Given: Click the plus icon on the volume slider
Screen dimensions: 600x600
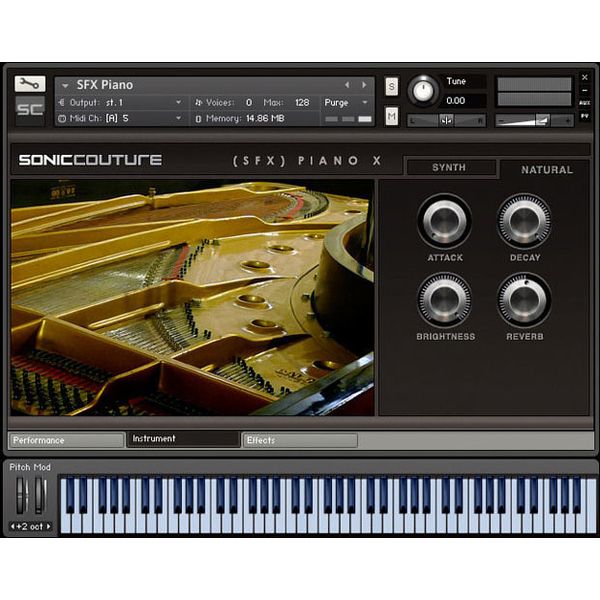Looking at the screenshot, I should coord(568,121).
